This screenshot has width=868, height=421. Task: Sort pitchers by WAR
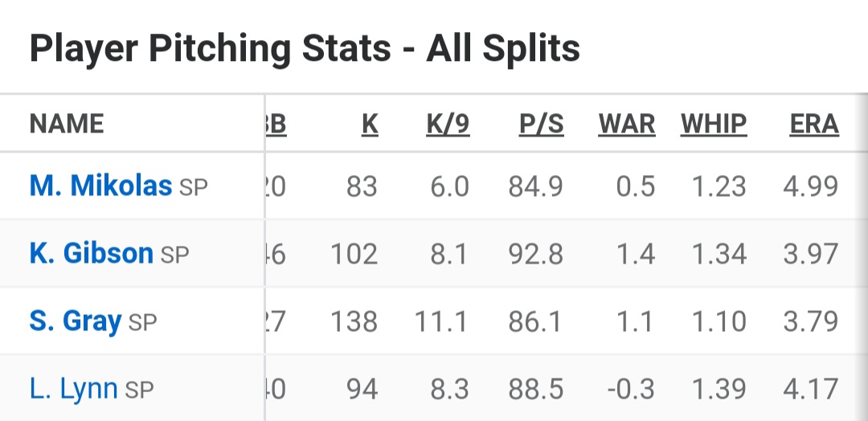point(627,125)
